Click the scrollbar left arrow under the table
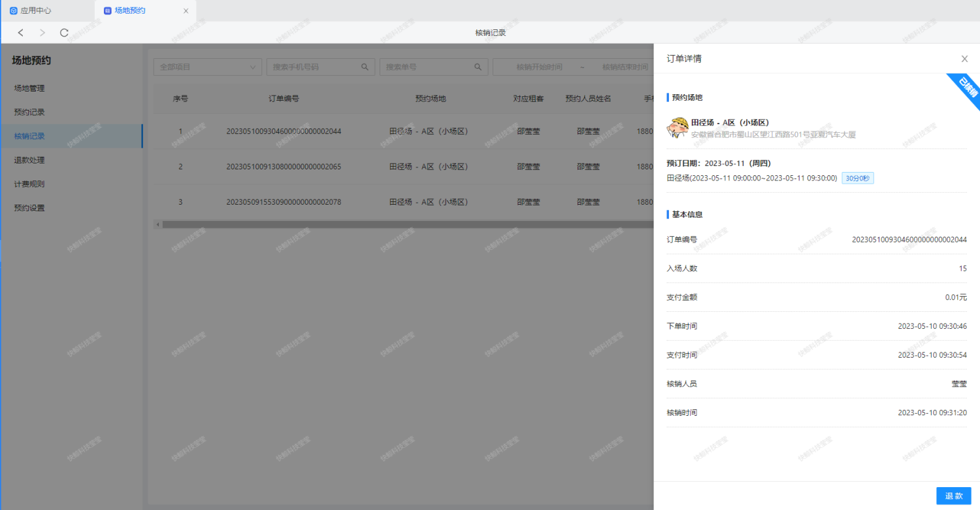This screenshot has height=510, width=980. pos(157,224)
